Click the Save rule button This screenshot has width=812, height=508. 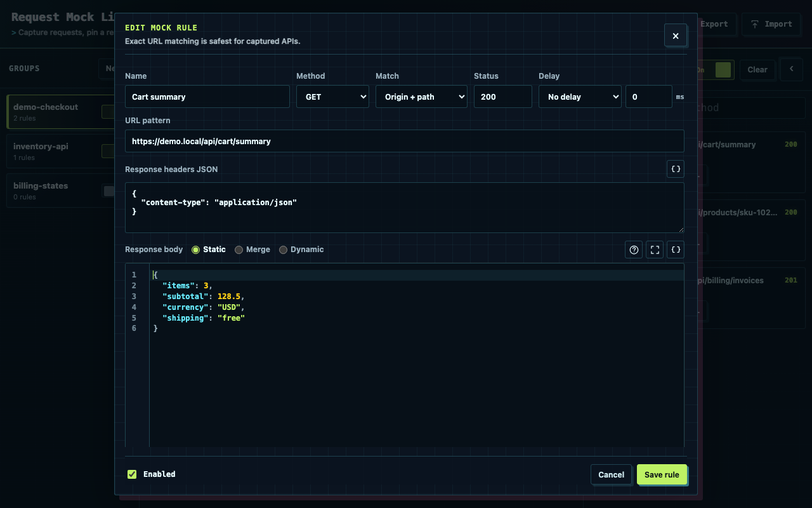pos(662,474)
